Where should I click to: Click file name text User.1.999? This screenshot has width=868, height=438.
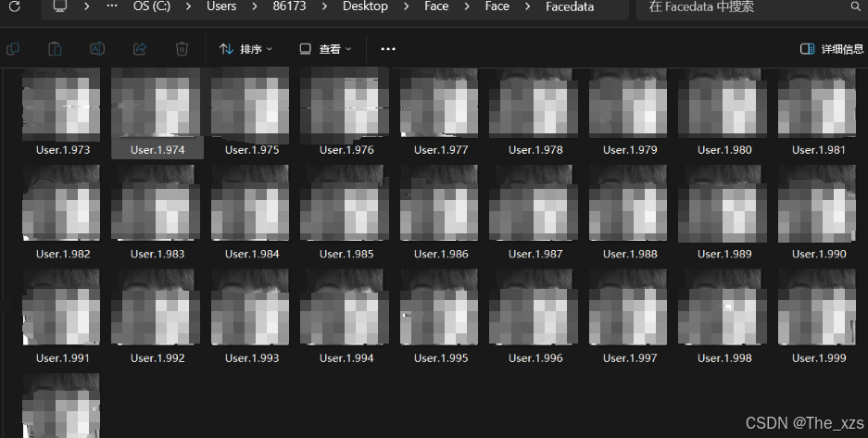pyautogui.click(x=819, y=358)
